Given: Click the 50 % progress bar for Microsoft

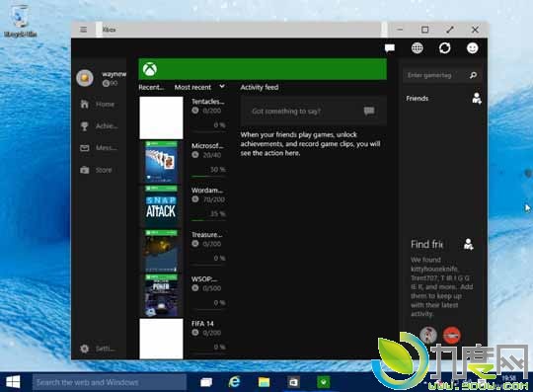Looking at the screenshot, I should [x=208, y=176].
